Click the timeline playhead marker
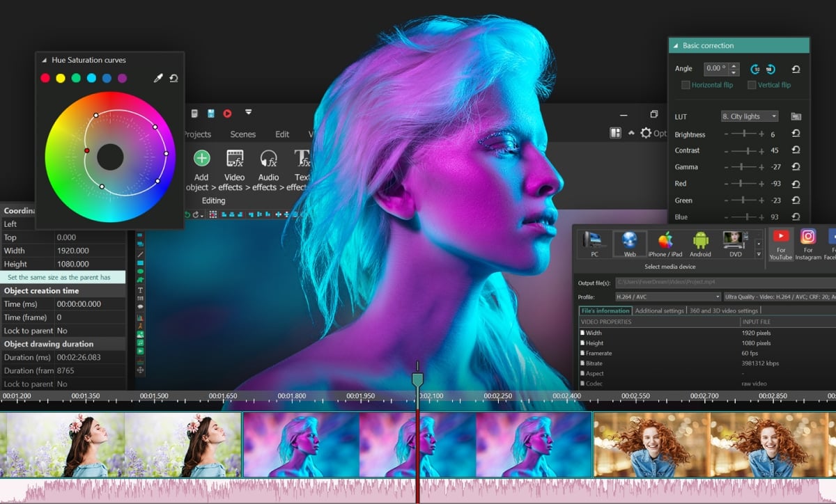 (417, 379)
